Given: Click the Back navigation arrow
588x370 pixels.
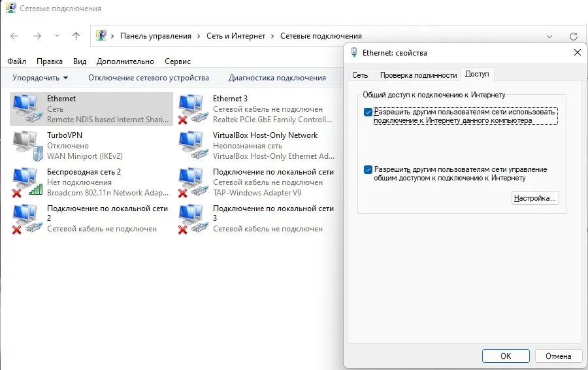Looking at the screenshot, I should [x=14, y=36].
